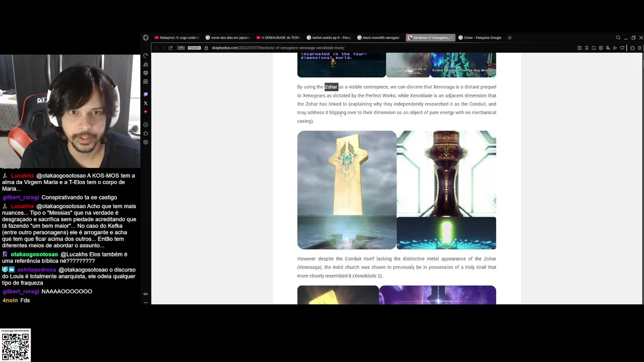Viewport: 644px width, 362px height.
Task: Click 4noin username in chat
Action: [x=10, y=300]
